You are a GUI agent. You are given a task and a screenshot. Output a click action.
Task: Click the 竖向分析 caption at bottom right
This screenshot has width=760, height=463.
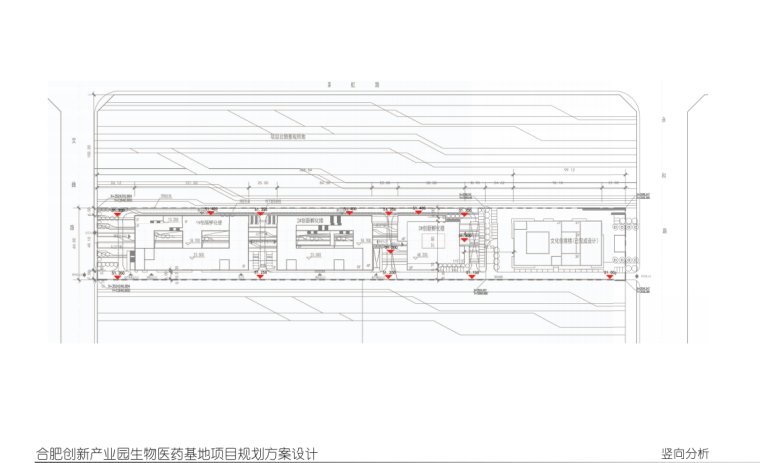point(685,453)
